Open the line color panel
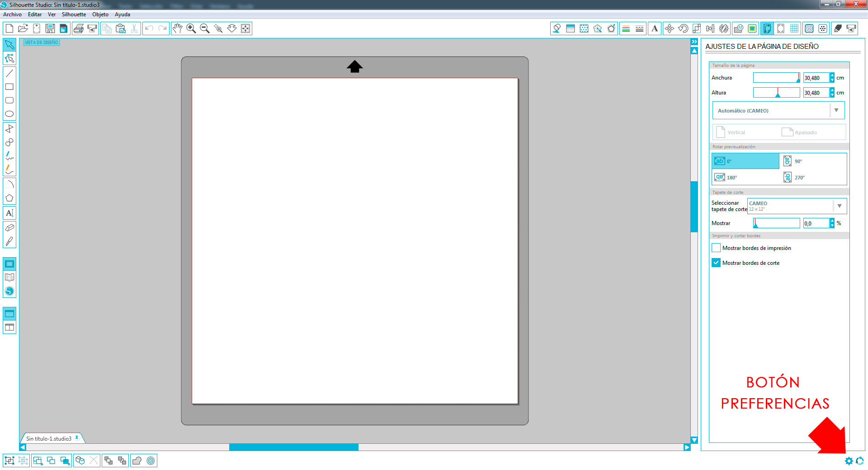The height and width of the screenshot is (470, 868). pyautogui.click(x=626, y=28)
